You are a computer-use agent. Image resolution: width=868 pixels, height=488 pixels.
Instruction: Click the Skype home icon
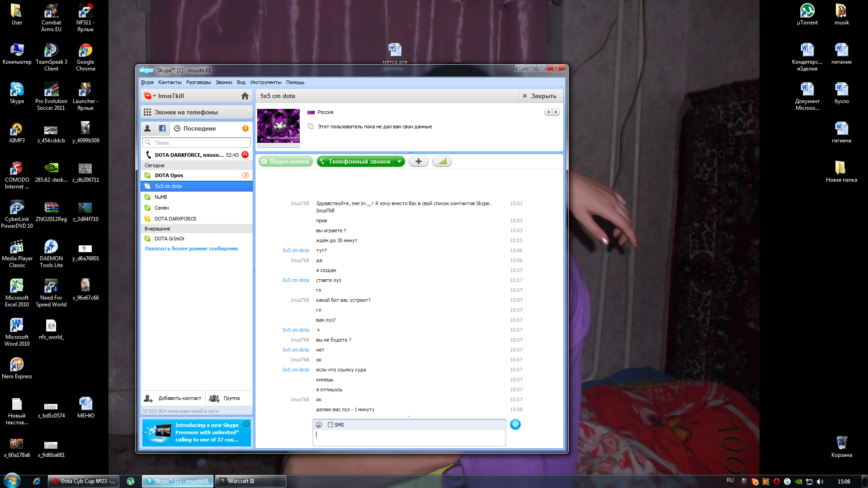click(x=245, y=96)
